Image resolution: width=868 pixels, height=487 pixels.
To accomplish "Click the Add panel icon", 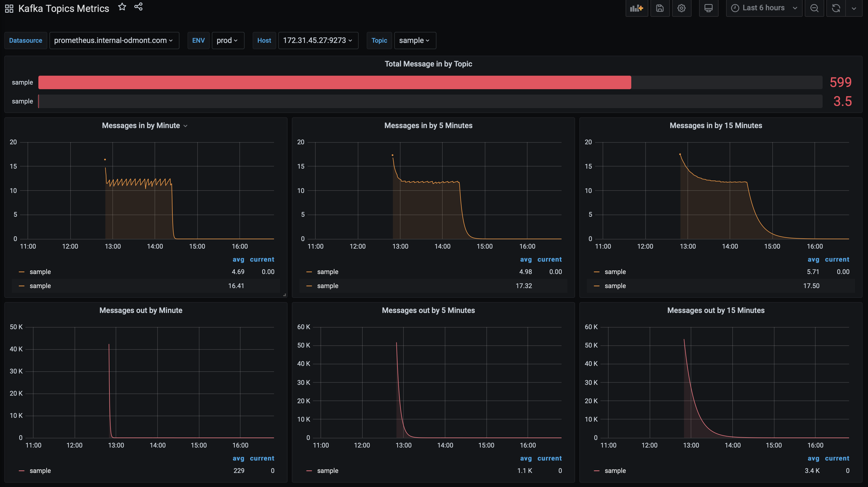I will (636, 8).
